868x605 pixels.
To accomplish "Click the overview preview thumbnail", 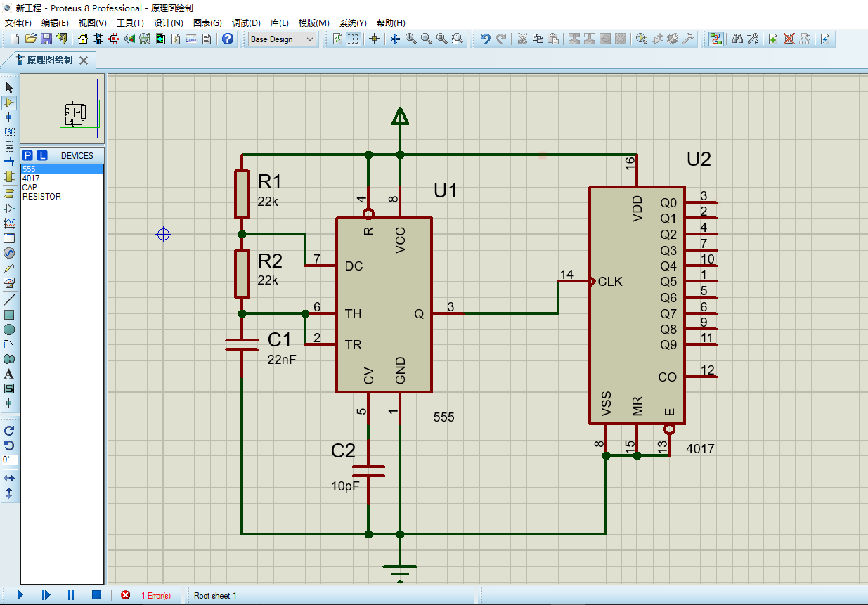I will (x=63, y=109).
